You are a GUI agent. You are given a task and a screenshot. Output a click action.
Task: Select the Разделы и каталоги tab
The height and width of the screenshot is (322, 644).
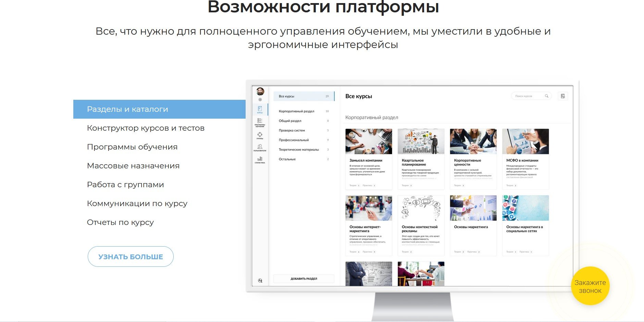click(159, 109)
